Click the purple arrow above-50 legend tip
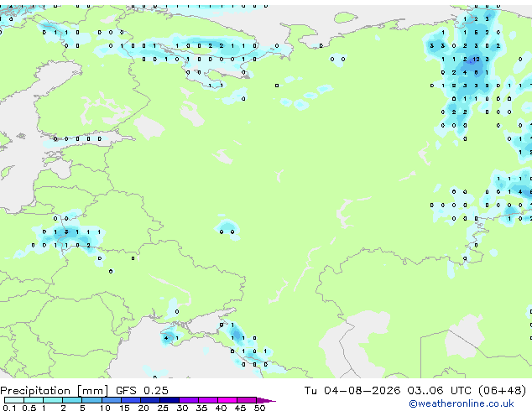The height and width of the screenshot is (411, 532). click(x=266, y=400)
